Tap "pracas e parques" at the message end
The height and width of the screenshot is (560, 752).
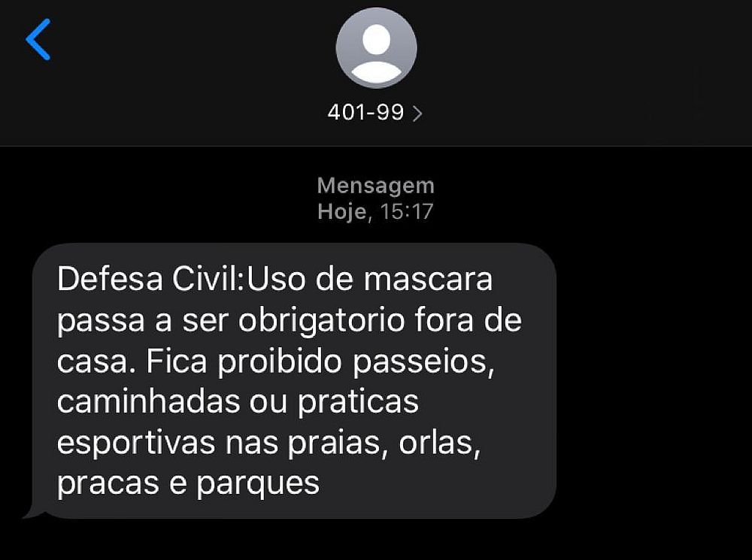click(188, 484)
